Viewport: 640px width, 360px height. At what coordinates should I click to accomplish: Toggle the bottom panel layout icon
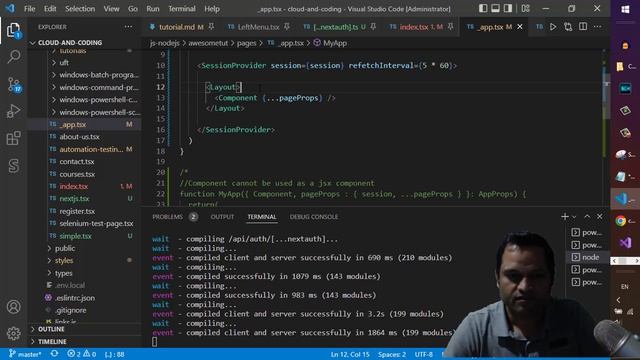point(495,9)
